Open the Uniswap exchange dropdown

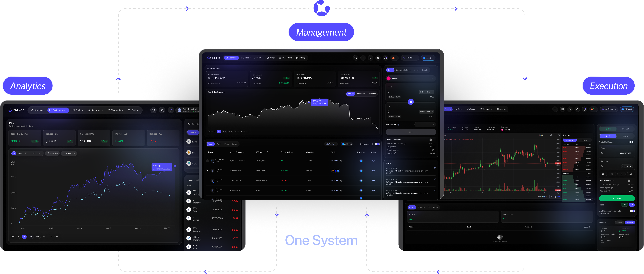pos(411,78)
